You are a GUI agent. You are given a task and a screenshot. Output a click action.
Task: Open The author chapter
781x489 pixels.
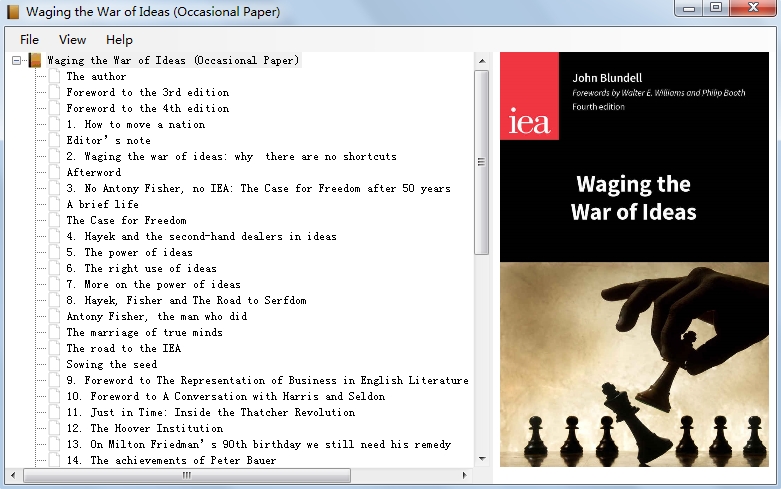click(96, 76)
